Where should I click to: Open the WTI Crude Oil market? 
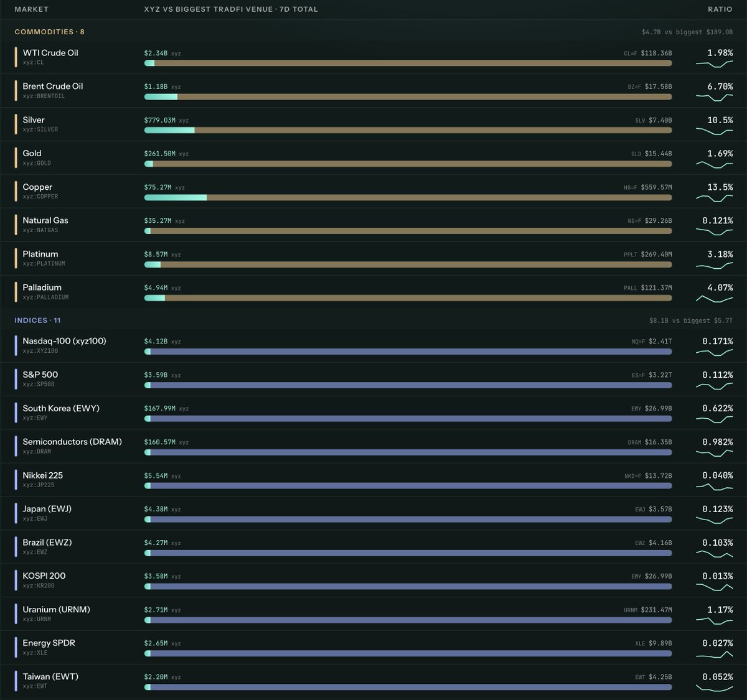point(50,53)
